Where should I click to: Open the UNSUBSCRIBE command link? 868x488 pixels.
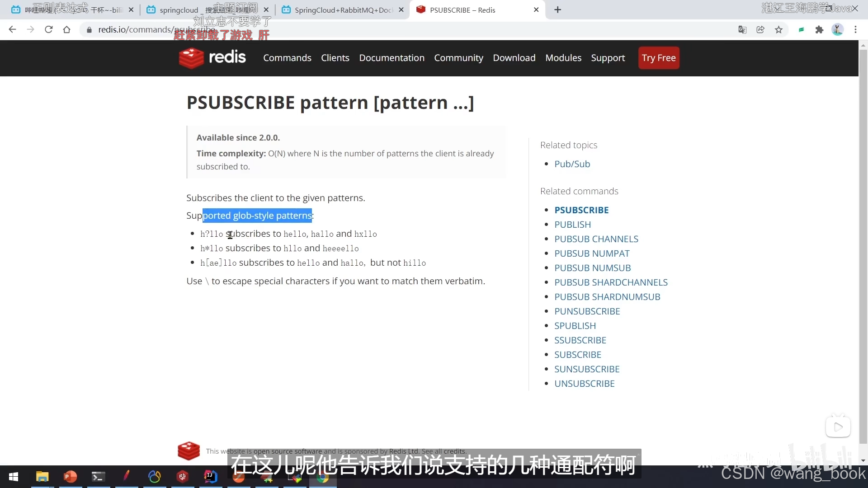584,384
